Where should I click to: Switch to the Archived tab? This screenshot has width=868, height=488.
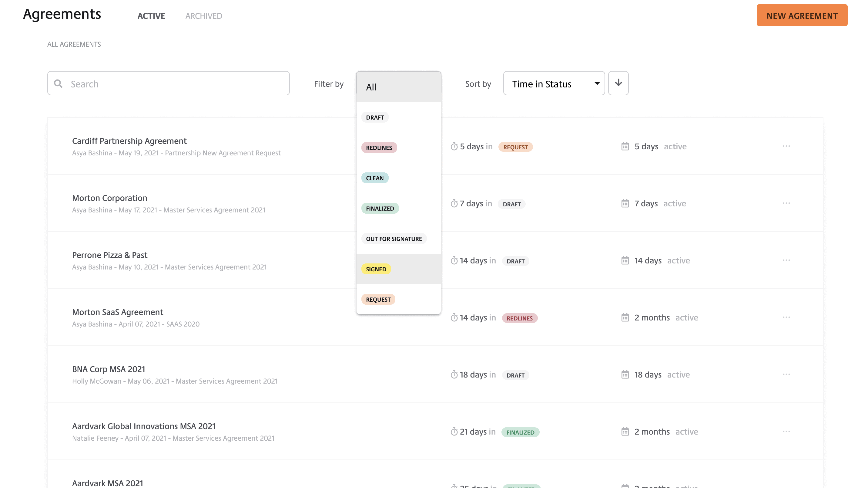click(x=203, y=16)
